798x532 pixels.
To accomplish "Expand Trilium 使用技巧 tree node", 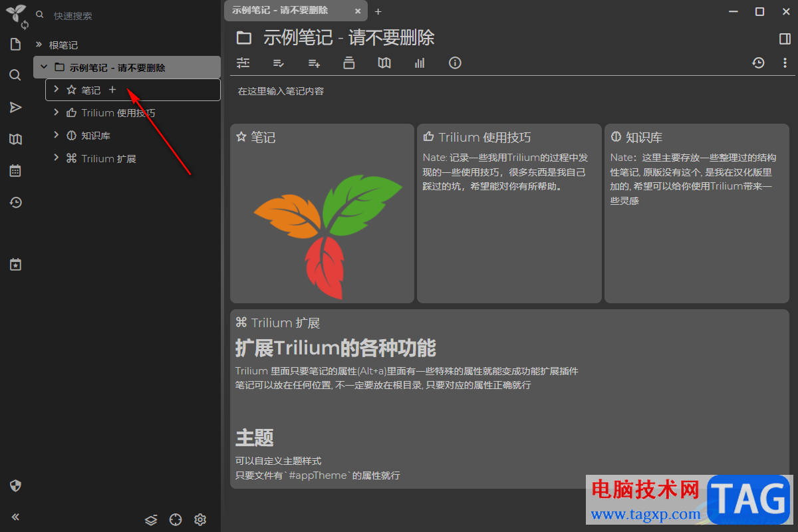I will 57,112.
